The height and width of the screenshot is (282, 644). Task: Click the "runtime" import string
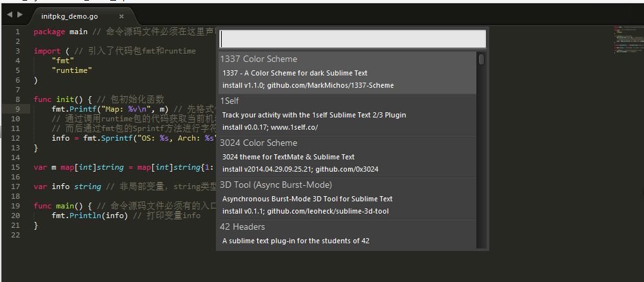point(72,70)
